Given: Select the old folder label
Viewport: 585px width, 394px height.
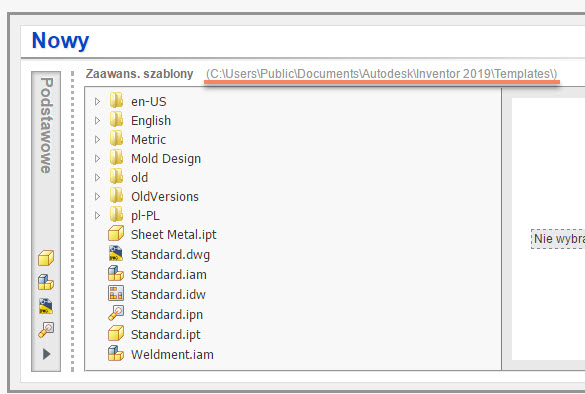Looking at the screenshot, I should point(140,178).
